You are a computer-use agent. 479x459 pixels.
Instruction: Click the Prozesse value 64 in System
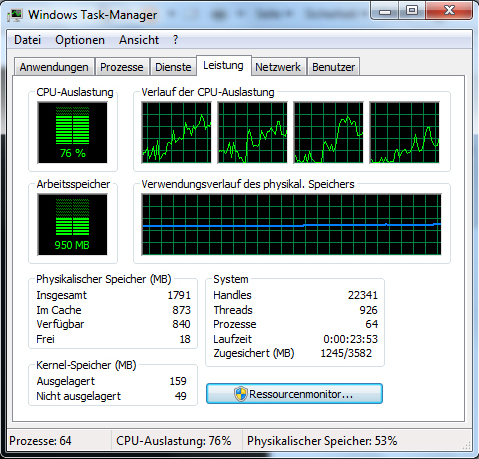point(372,324)
